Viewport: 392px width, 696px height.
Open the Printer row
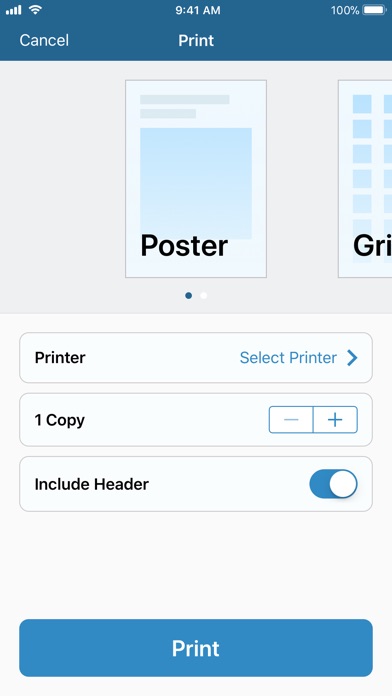[196, 358]
